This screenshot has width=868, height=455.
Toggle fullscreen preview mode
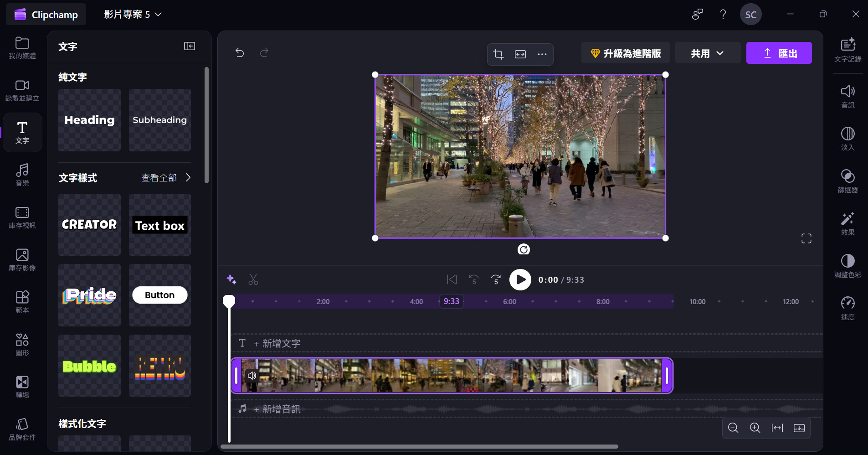coord(806,238)
